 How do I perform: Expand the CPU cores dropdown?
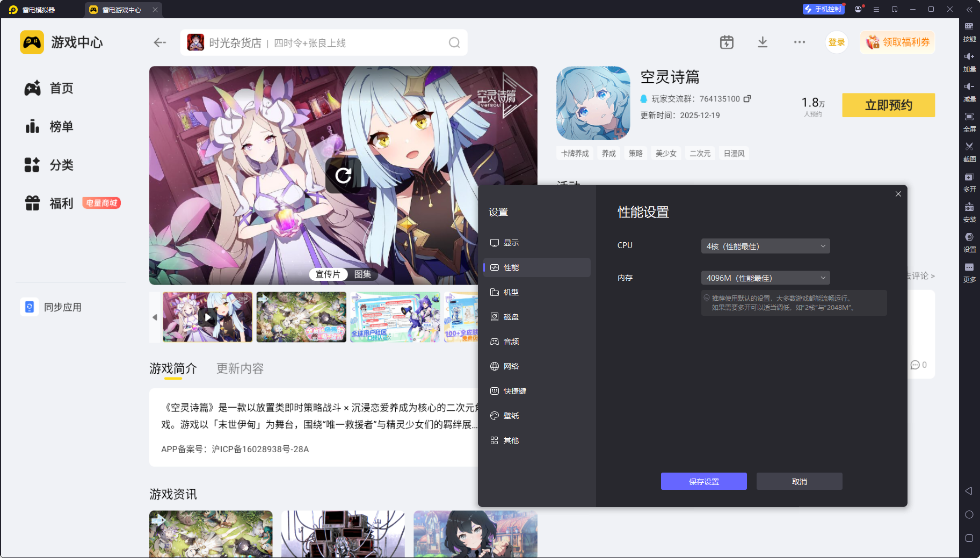click(x=765, y=246)
